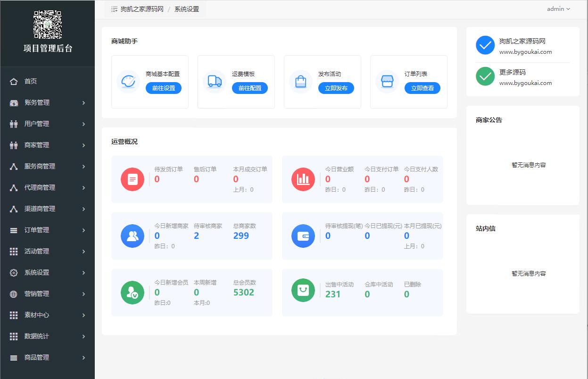Click the red bar chart revenue icon
The width and height of the screenshot is (588, 379).
pos(303,179)
